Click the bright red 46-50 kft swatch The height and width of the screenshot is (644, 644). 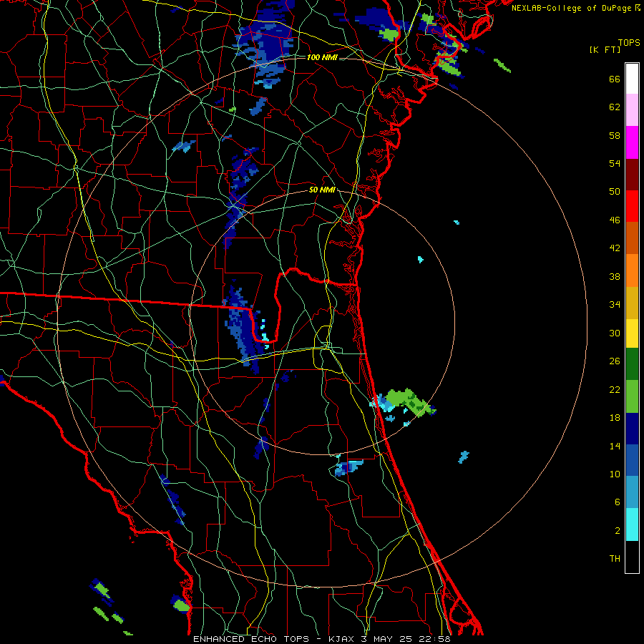(x=632, y=206)
